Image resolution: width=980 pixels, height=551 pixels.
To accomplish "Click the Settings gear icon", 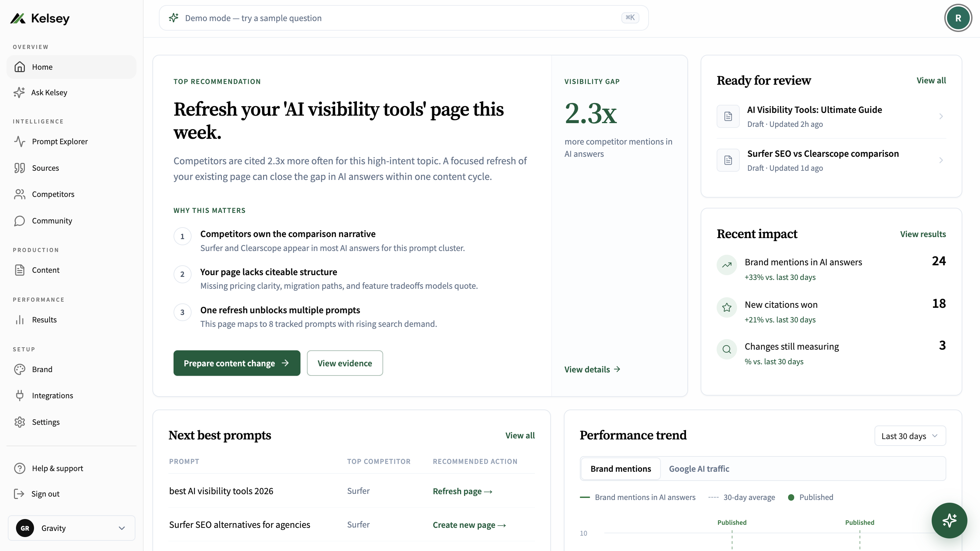I will 19,422.
